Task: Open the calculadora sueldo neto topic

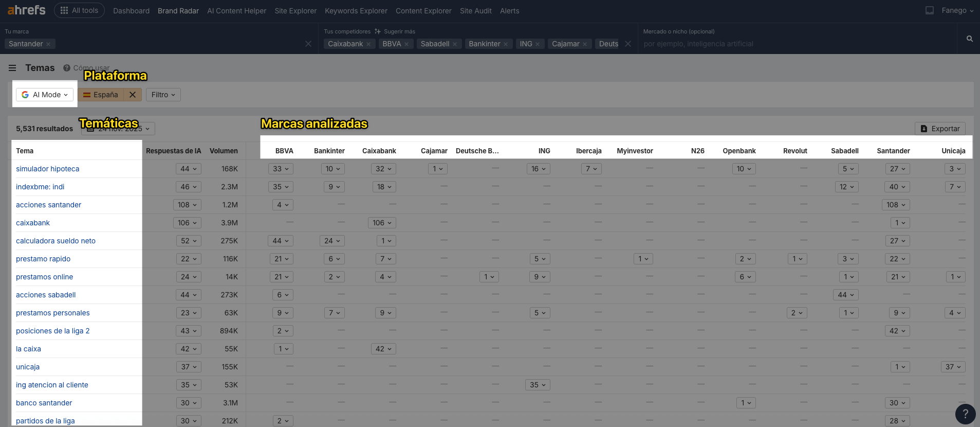Action: [x=56, y=241]
